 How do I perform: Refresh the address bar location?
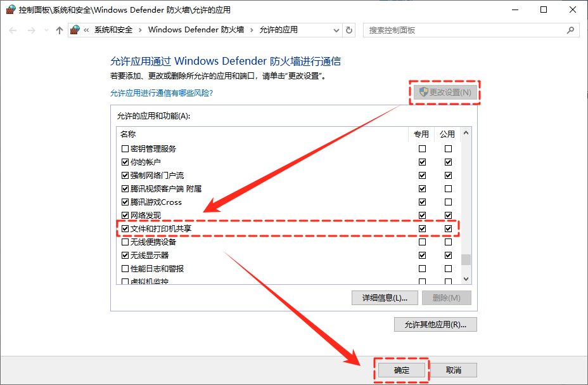pos(349,30)
